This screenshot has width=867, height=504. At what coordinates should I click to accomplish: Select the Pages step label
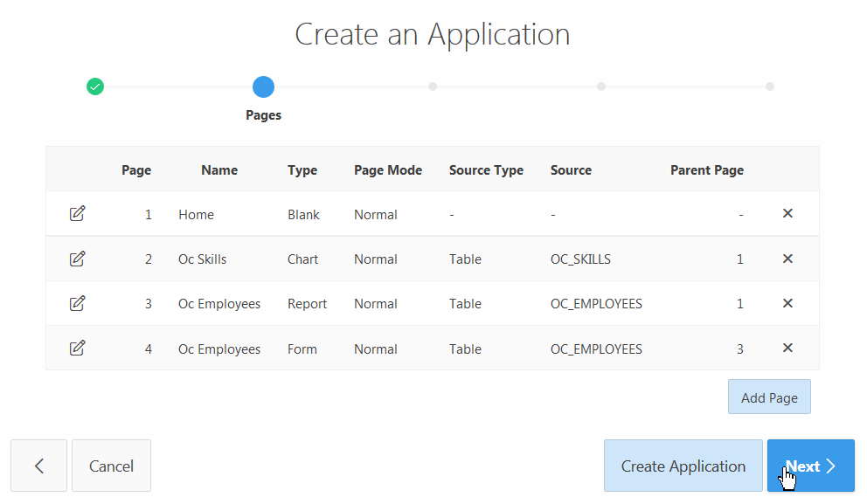tap(263, 114)
